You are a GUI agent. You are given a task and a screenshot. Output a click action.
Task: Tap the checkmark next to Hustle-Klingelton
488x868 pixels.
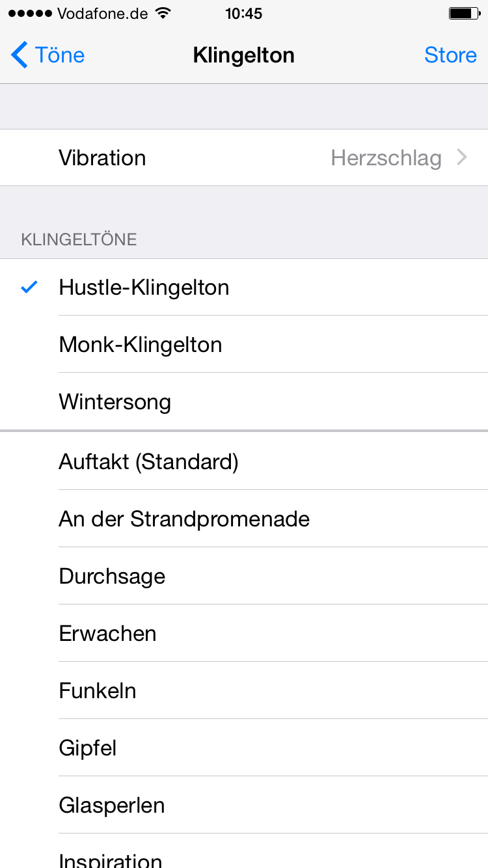[27, 287]
